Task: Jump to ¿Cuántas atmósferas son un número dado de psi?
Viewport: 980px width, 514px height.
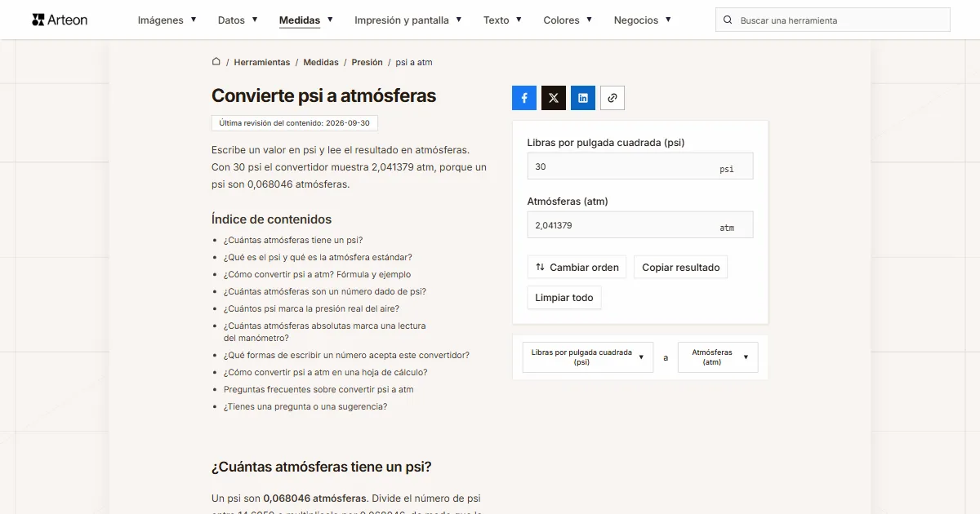Action: click(325, 291)
